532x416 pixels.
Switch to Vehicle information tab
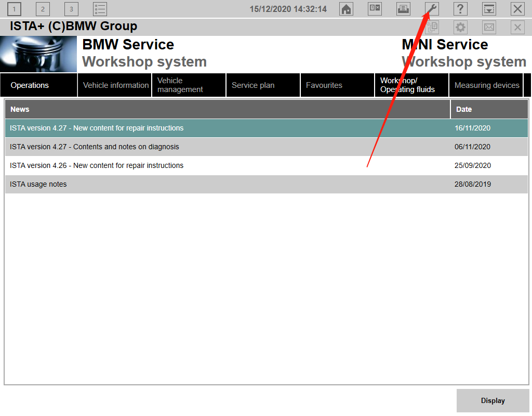pyautogui.click(x=115, y=85)
